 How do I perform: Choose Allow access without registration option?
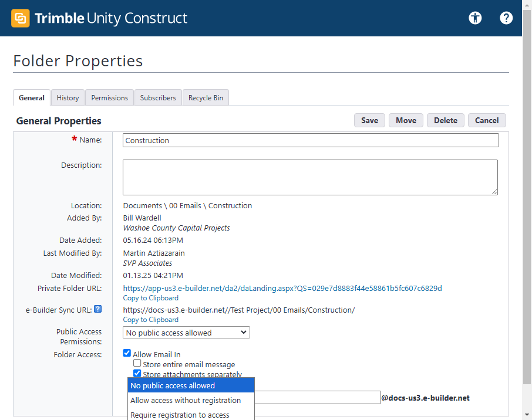click(x=191, y=400)
